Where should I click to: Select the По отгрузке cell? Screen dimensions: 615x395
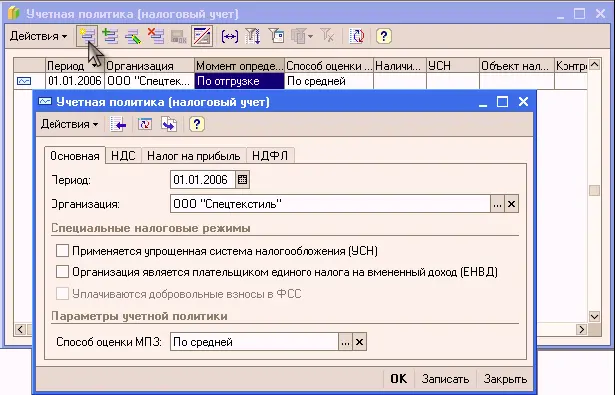pyautogui.click(x=239, y=81)
